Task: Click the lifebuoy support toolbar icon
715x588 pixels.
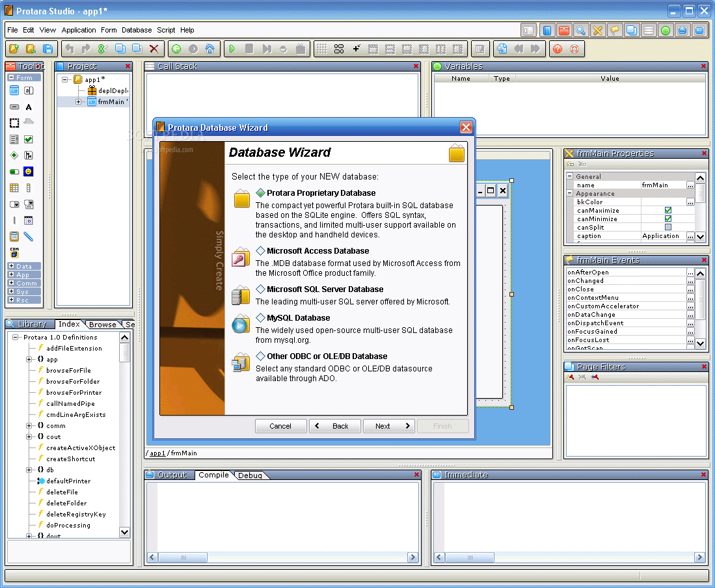Action: pyautogui.click(x=574, y=49)
